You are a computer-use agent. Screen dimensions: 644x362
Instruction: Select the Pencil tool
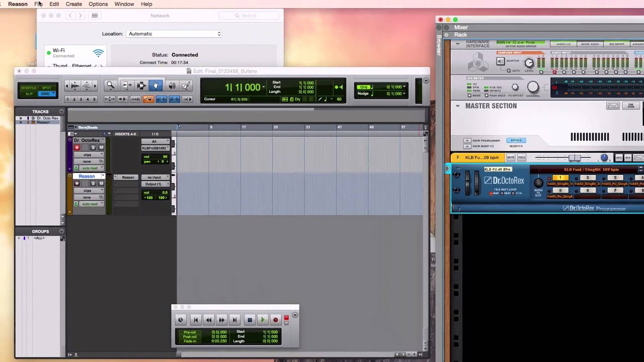[186, 86]
